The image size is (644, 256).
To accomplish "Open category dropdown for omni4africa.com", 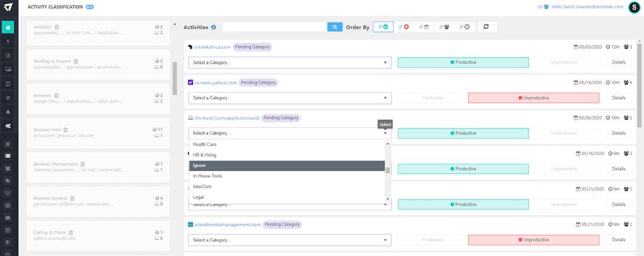I will [x=290, y=63].
